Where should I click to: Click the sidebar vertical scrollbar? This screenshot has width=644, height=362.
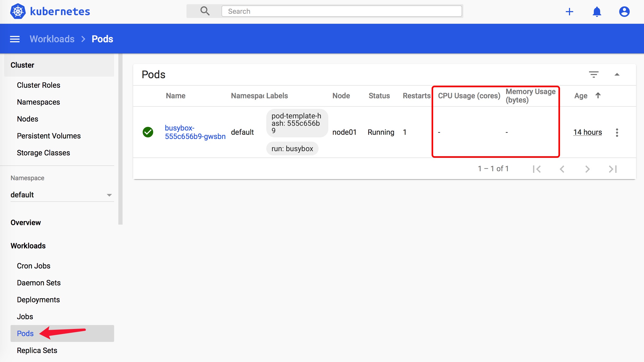click(120, 139)
